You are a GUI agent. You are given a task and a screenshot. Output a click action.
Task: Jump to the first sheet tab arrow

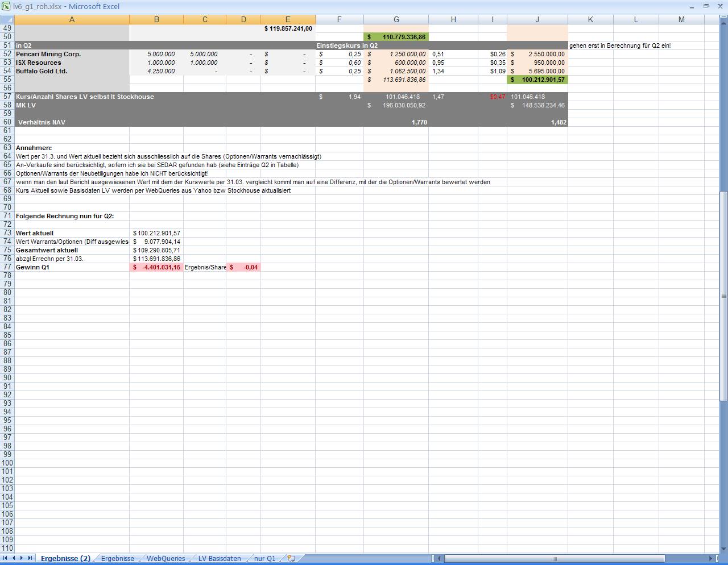[6, 558]
